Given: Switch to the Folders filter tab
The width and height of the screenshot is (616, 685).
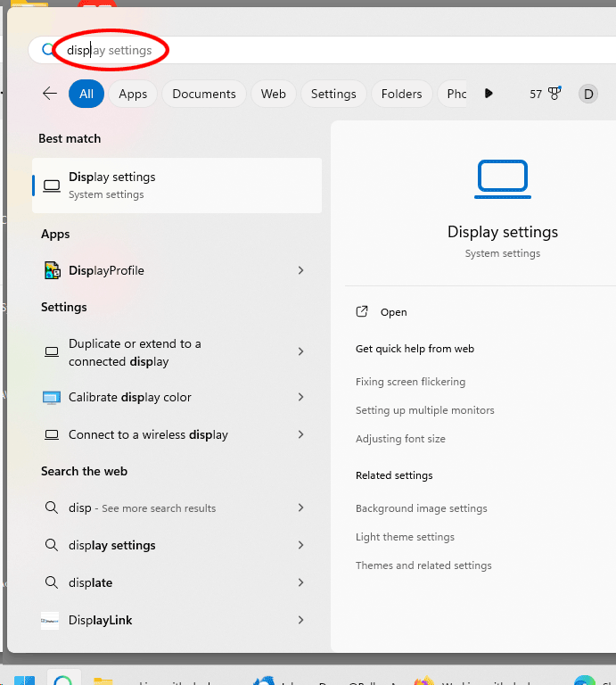Looking at the screenshot, I should pos(402,94).
